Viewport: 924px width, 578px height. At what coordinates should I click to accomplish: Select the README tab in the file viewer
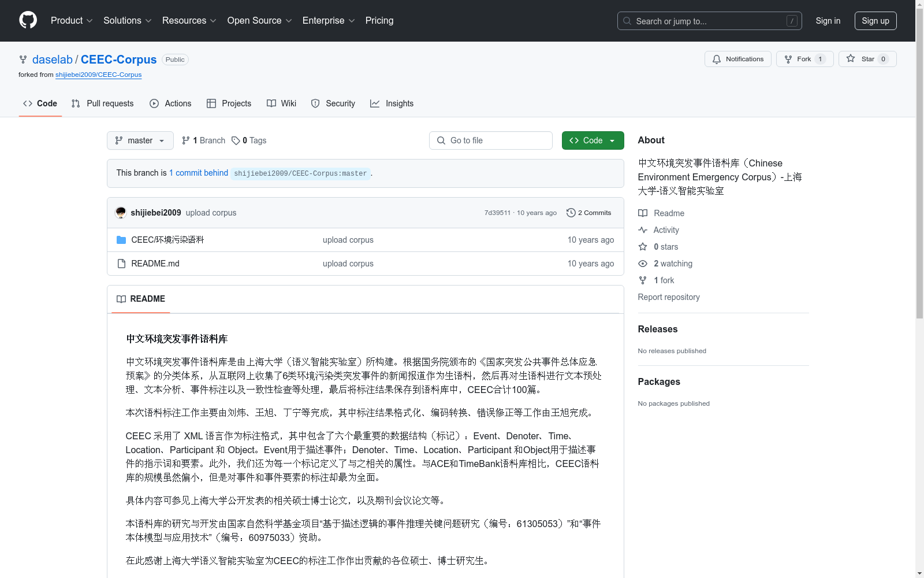141,299
